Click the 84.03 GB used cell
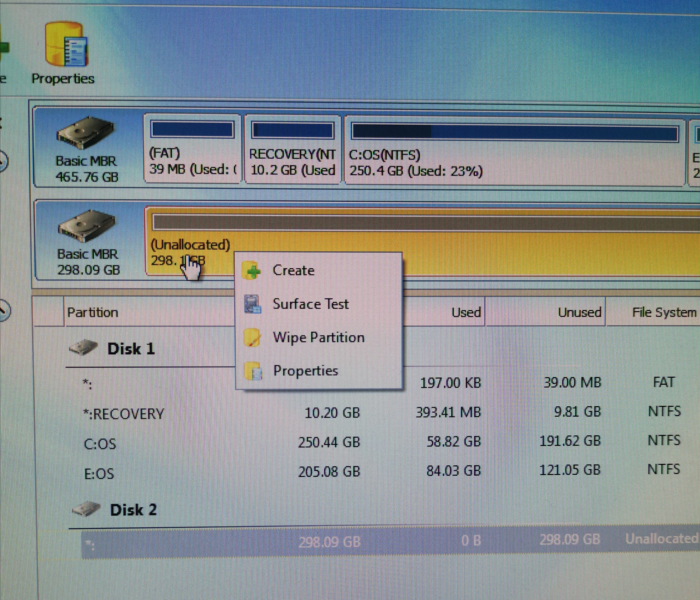The height and width of the screenshot is (600, 700). tap(453, 471)
